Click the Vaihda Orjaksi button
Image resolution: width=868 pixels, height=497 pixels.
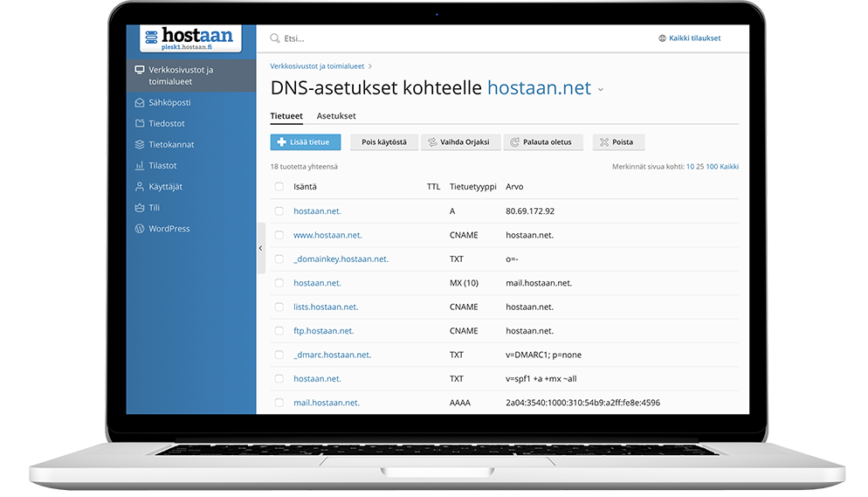(460, 142)
